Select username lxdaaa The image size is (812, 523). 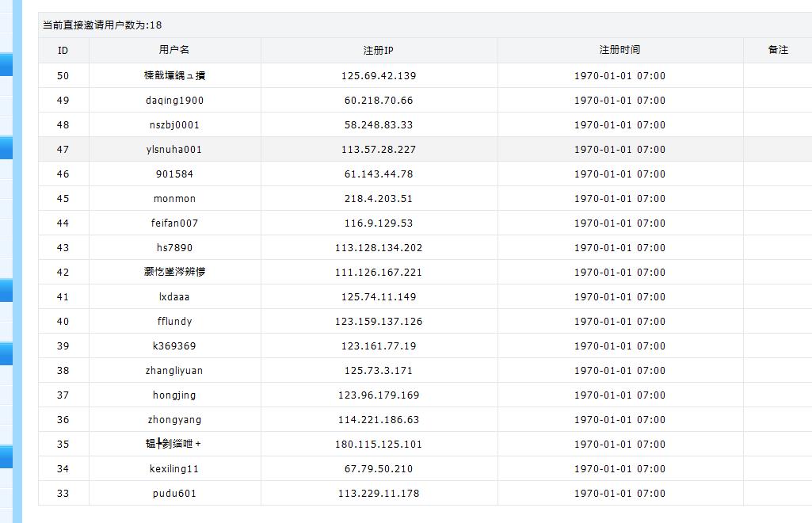(x=174, y=297)
